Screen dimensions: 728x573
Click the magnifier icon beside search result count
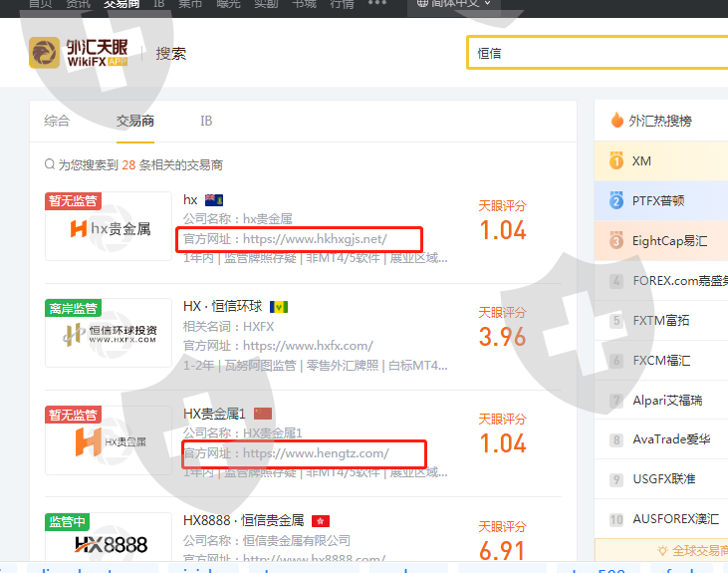(x=50, y=164)
